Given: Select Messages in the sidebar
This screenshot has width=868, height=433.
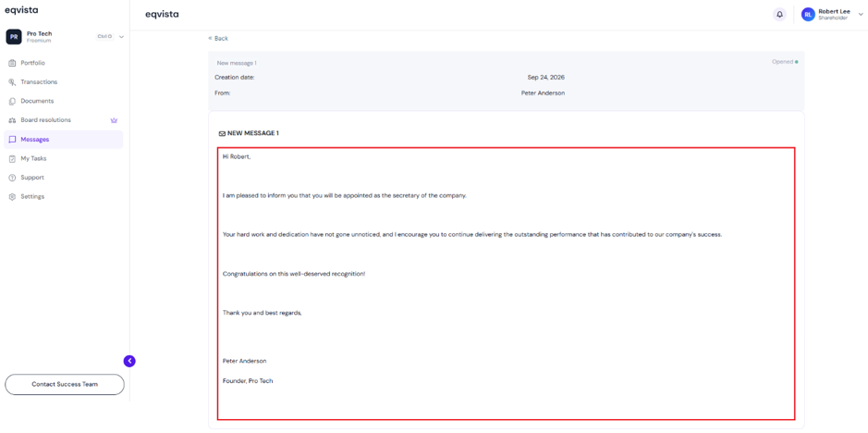Looking at the screenshot, I should point(63,139).
